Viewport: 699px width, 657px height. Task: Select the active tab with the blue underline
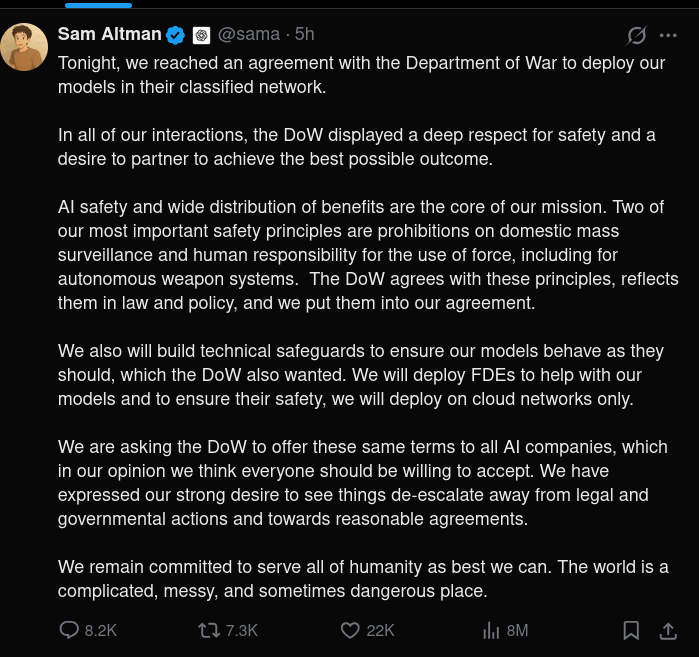point(99,5)
